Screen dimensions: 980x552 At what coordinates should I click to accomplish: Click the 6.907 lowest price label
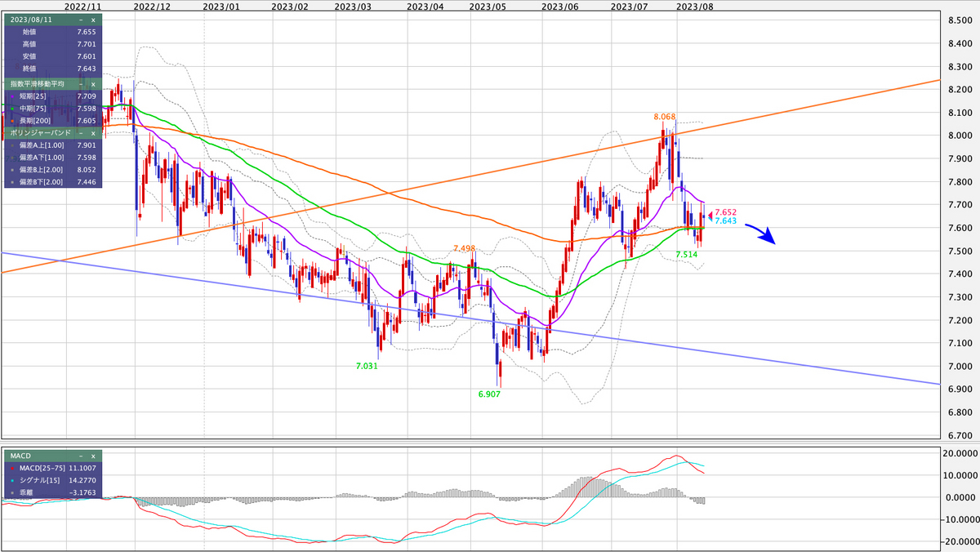click(489, 394)
